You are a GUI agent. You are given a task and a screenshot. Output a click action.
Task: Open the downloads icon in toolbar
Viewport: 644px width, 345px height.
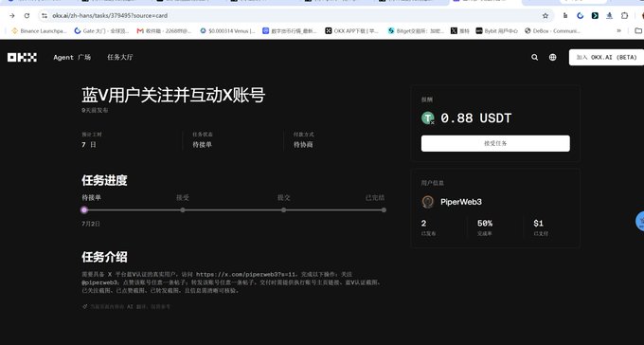(610, 15)
